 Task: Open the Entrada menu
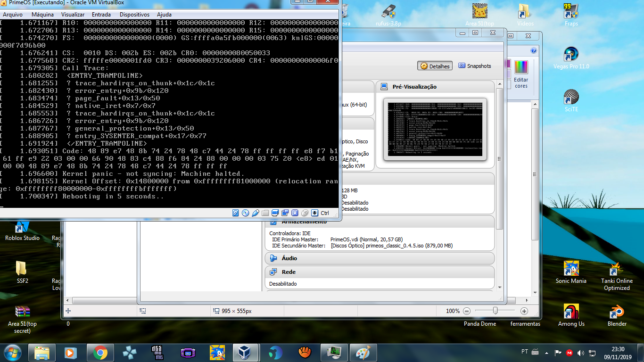[x=101, y=15]
